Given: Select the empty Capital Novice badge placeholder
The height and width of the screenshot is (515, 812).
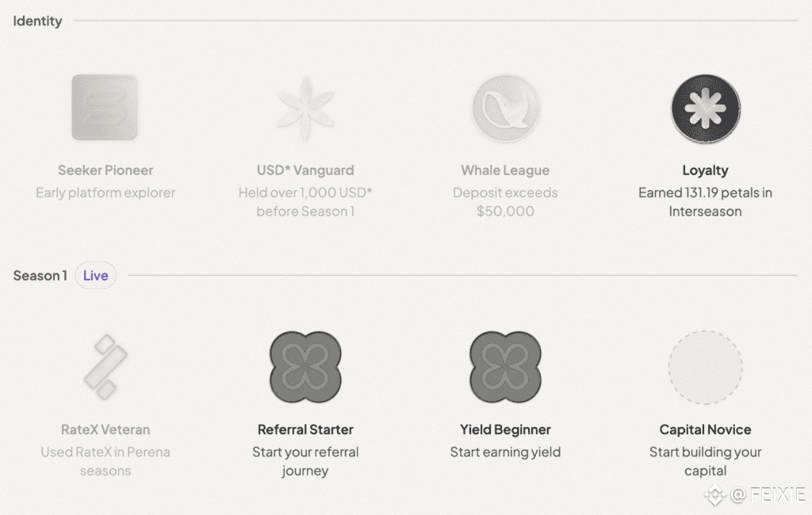Looking at the screenshot, I should [705, 368].
